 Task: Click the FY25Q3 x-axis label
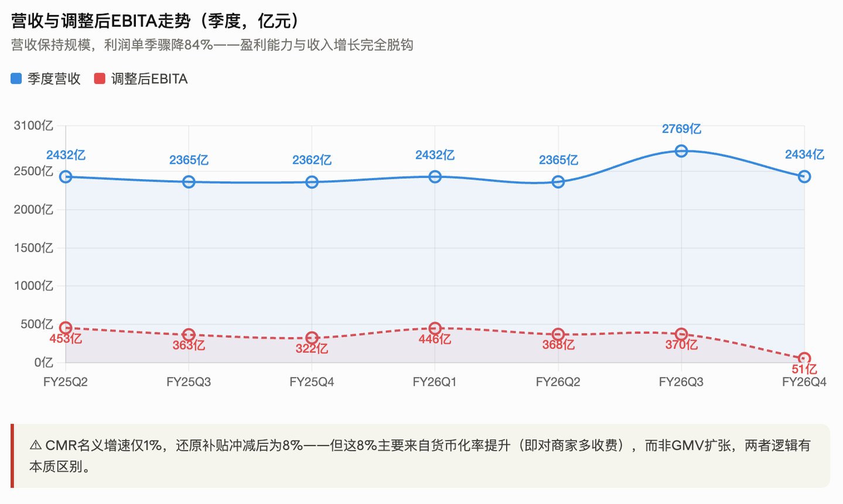pos(189,382)
